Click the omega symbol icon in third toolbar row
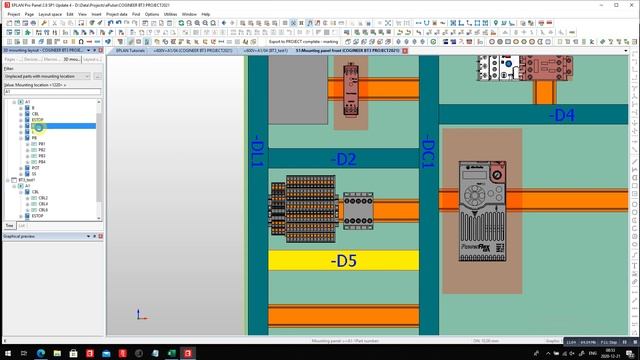Screen dimensions: 640x360 (x=81, y=42)
